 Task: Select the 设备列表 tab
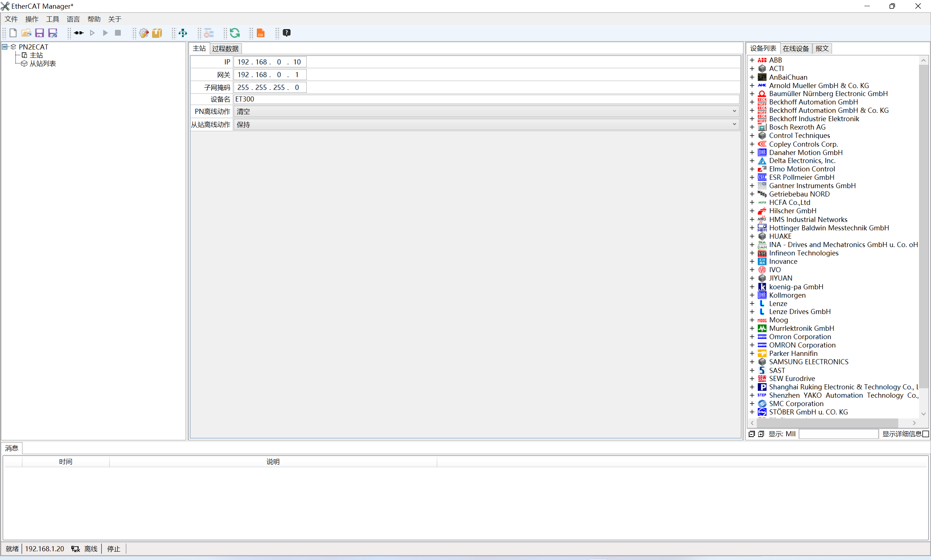point(763,48)
